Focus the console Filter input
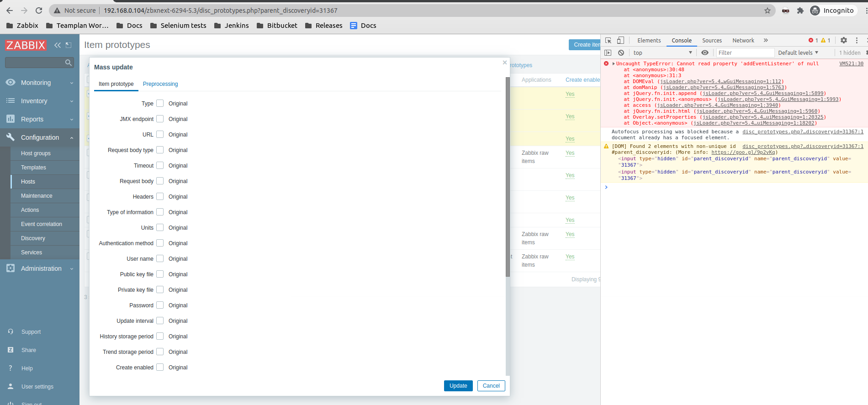The height and width of the screenshot is (405, 868). tap(745, 53)
